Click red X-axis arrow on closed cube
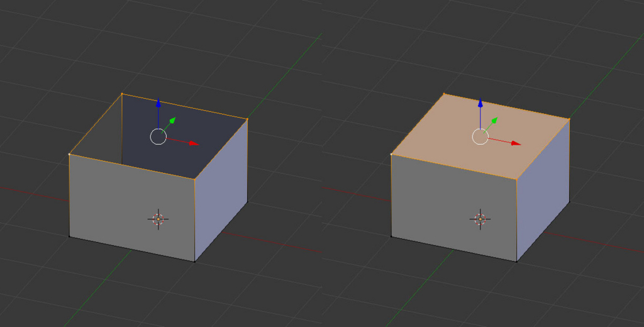 tap(504, 141)
